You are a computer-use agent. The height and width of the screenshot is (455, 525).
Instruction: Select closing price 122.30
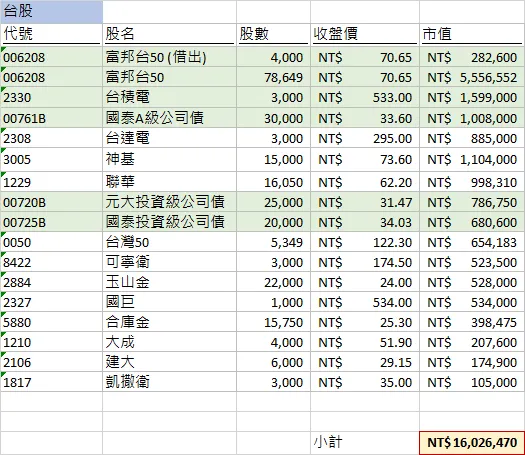pos(365,242)
